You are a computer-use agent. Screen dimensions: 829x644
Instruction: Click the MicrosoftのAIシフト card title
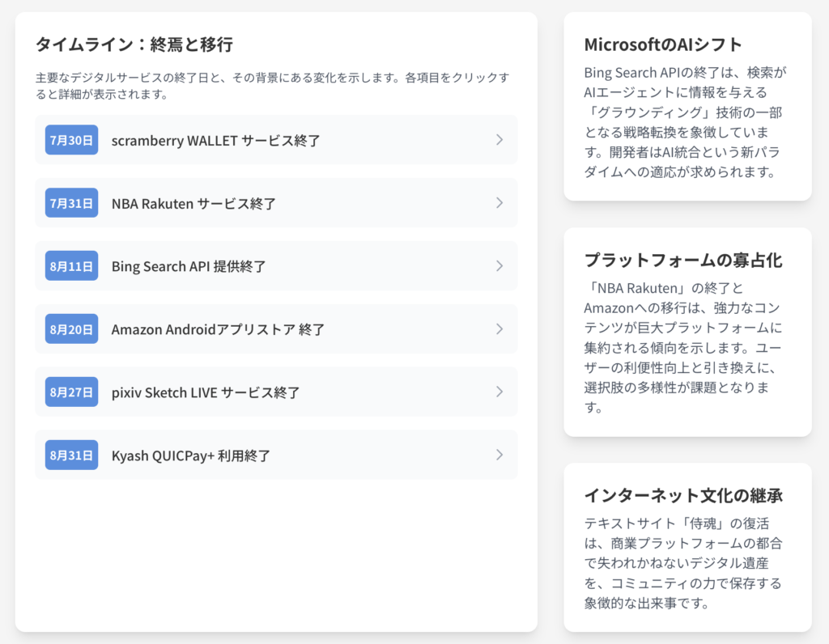pos(663,45)
